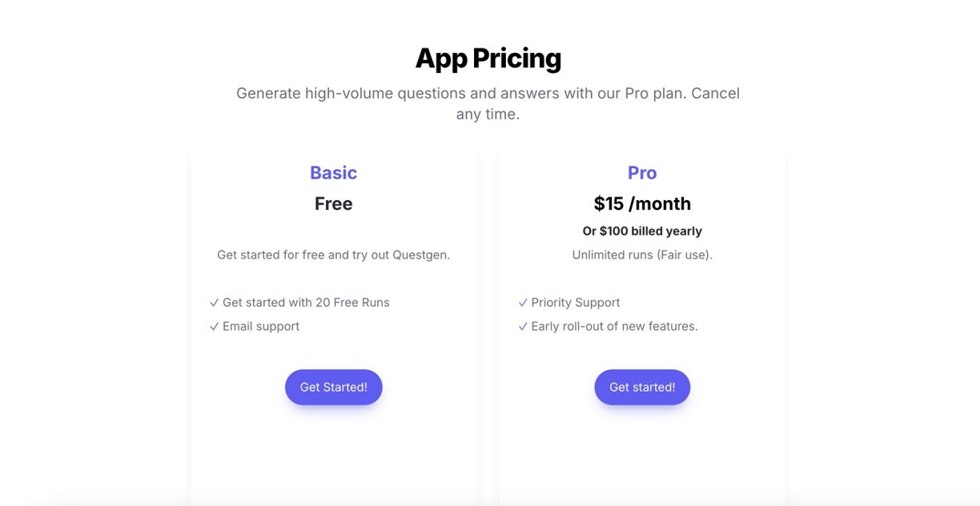The image size is (980, 506).
Task: Click the Email support feature text
Action: tap(261, 327)
